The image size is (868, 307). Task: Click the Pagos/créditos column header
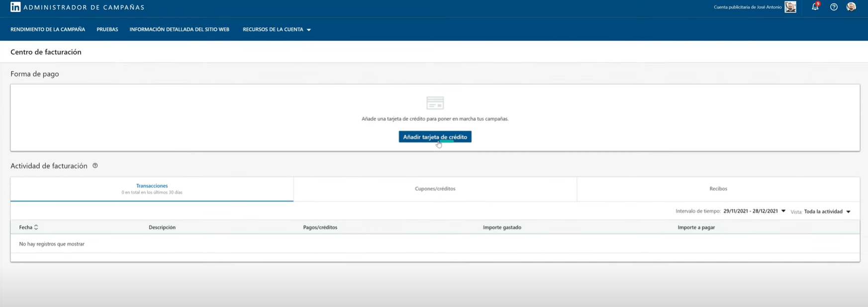[x=320, y=227]
